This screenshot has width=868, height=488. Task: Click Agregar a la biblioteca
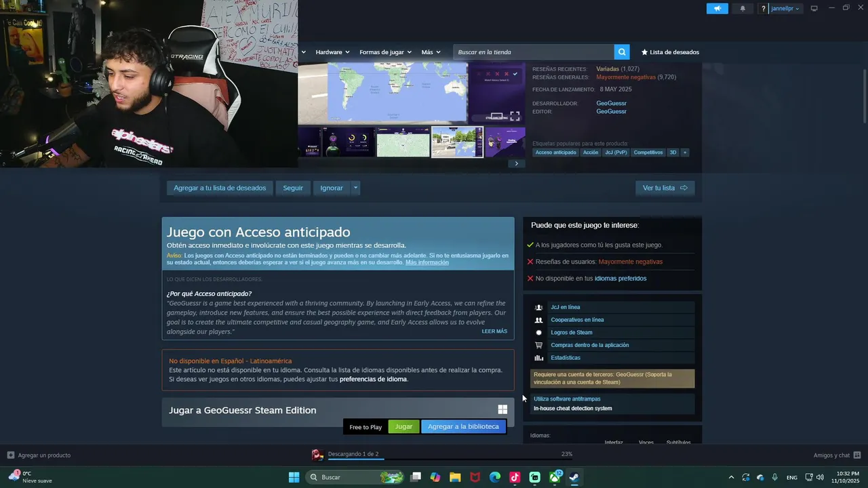tap(463, 427)
